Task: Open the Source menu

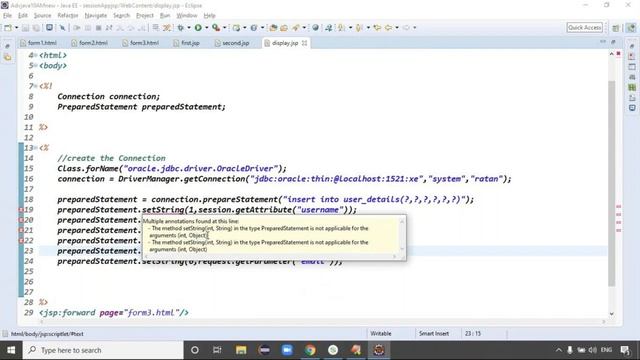Action: tap(42, 16)
